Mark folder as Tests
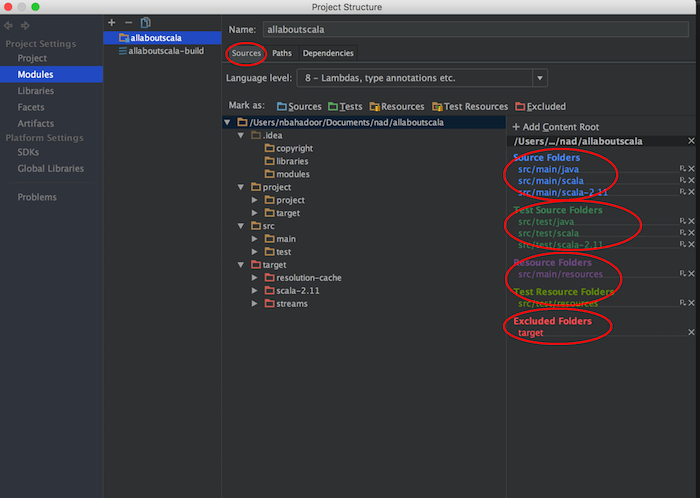 345,106
